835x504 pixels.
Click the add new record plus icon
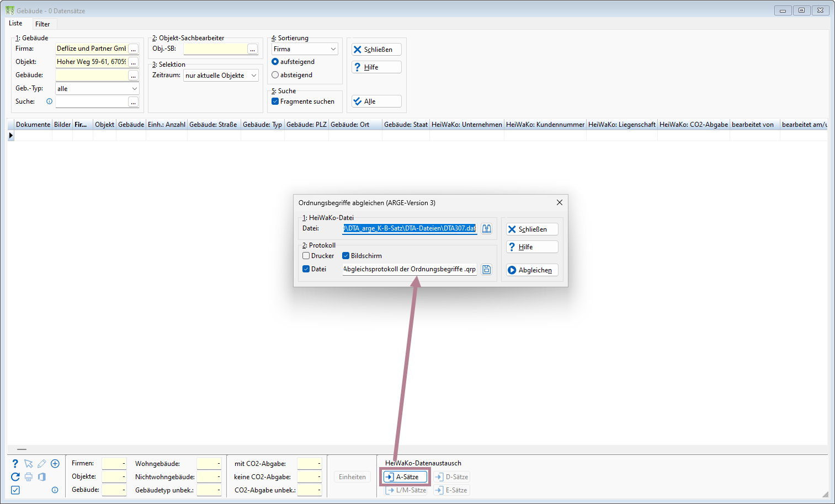pos(55,464)
